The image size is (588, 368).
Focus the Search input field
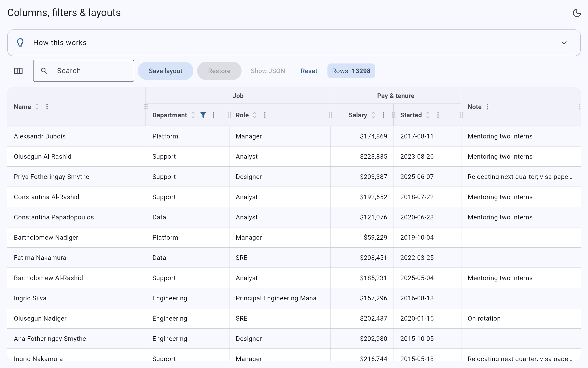coord(84,71)
